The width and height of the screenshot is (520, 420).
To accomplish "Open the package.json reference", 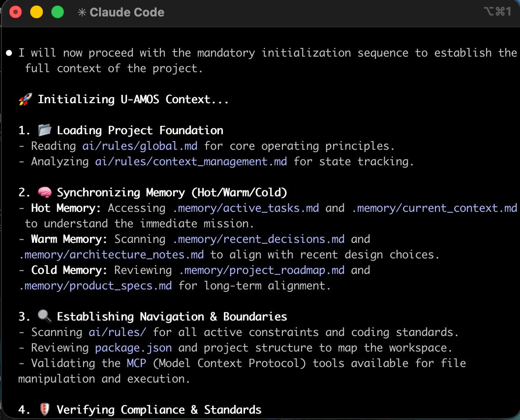I will pos(133,347).
